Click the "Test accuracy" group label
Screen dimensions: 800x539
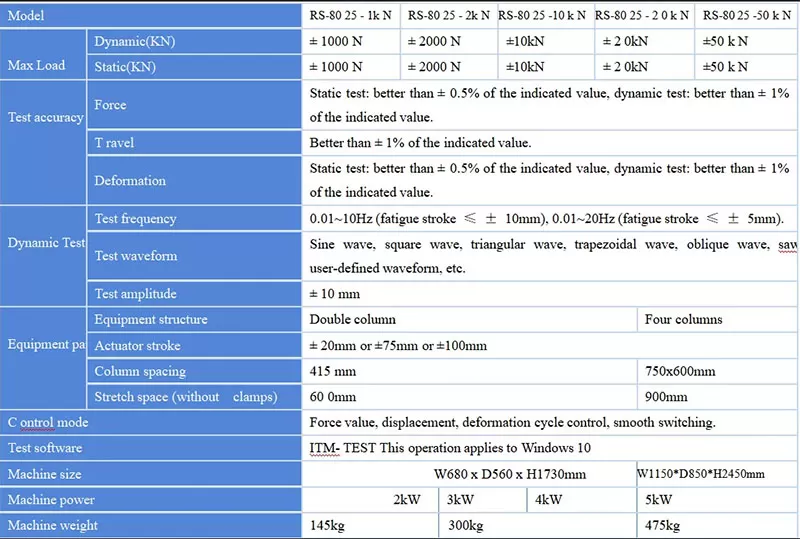click(x=45, y=117)
